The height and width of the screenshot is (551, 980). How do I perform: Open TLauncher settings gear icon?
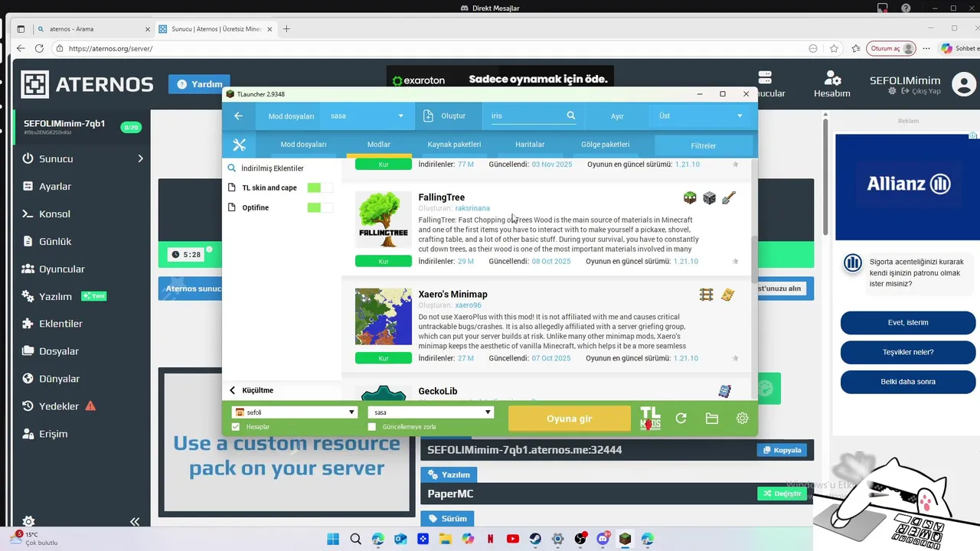pyautogui.click(x=742, y=418)
